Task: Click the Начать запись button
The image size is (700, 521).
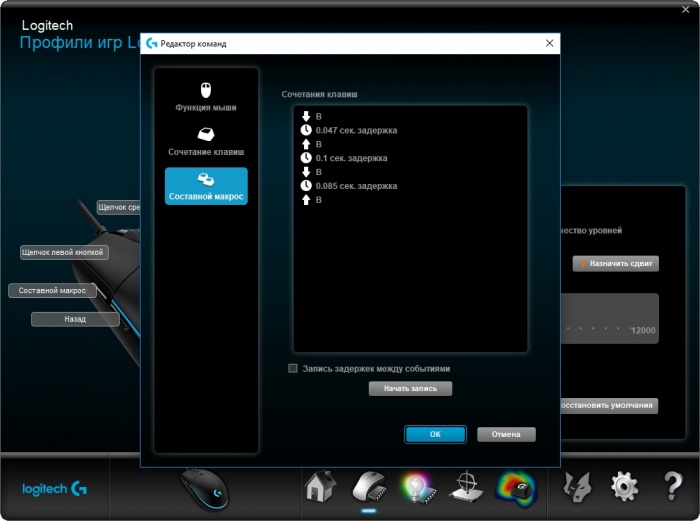Action: pyautogui.click(x=410, y=388)
